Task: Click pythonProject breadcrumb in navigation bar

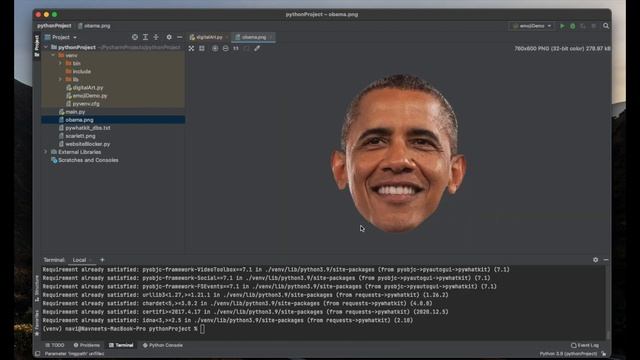Action: 54,26
